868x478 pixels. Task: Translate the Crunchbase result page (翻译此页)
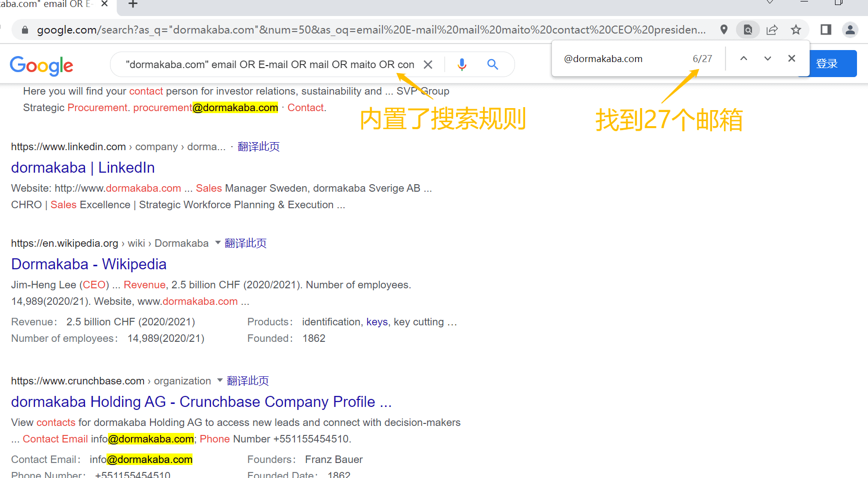pos(248,381)
